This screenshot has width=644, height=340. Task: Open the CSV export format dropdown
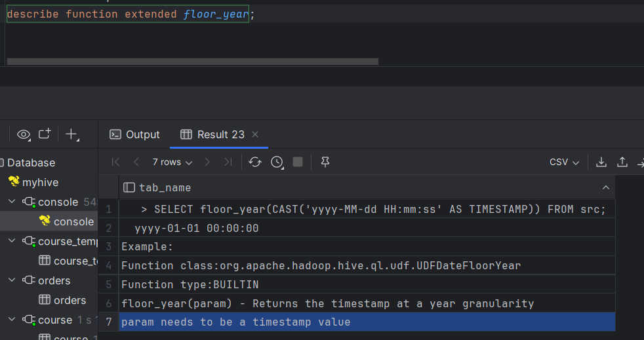(x=564, y=162)
